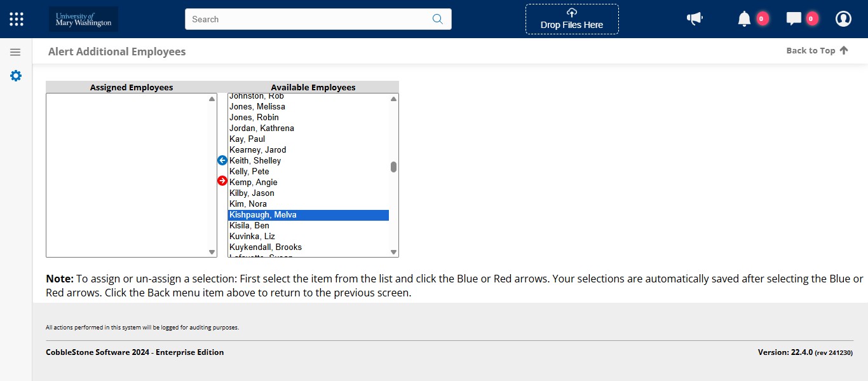Click the Available Employees scrollbar down arrow
868x381 pixels.
pos(393,251)
